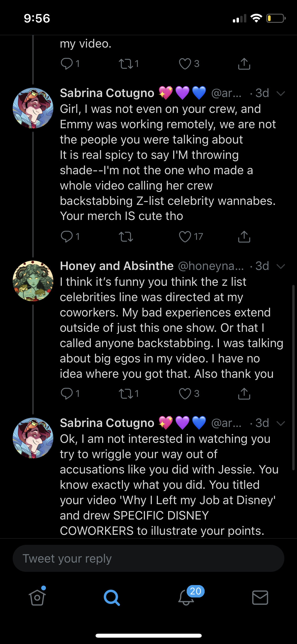Screen dimensions: 297x644
Task: Open the Search tab magnifier
Action: 112,598
